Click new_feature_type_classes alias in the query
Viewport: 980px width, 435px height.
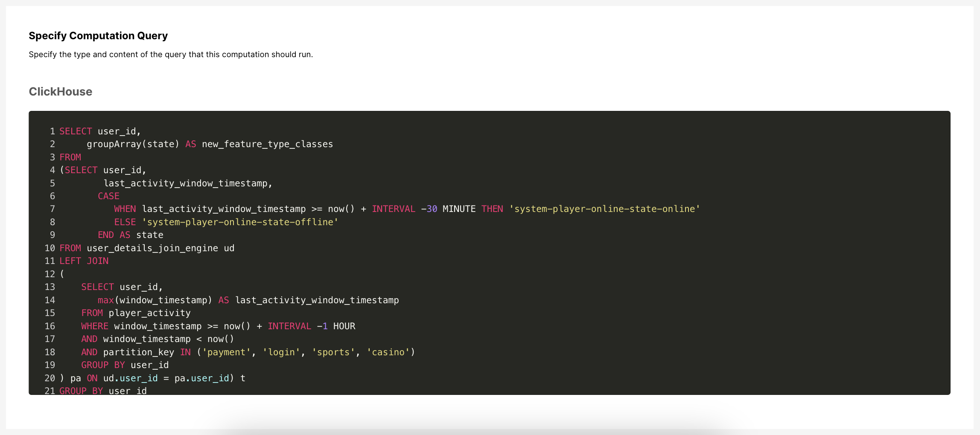coord(267,144)
